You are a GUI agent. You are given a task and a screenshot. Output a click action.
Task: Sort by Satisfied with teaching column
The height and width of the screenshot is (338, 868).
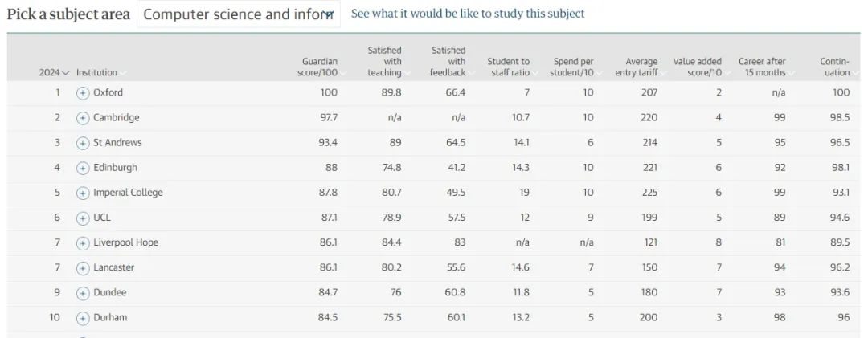tap(387, 61)
